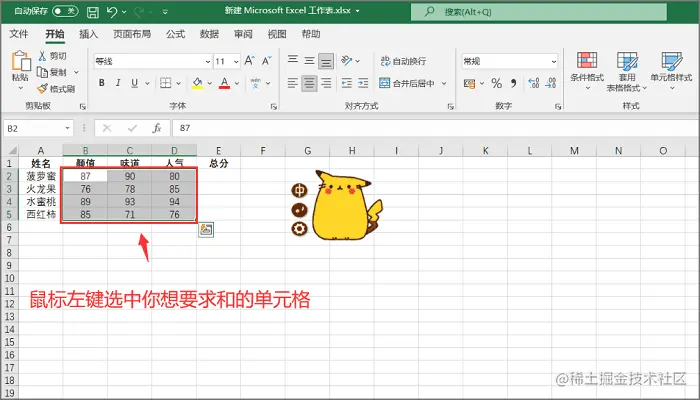Switch to the 公式 Formulas tab

tap(175, 34)
